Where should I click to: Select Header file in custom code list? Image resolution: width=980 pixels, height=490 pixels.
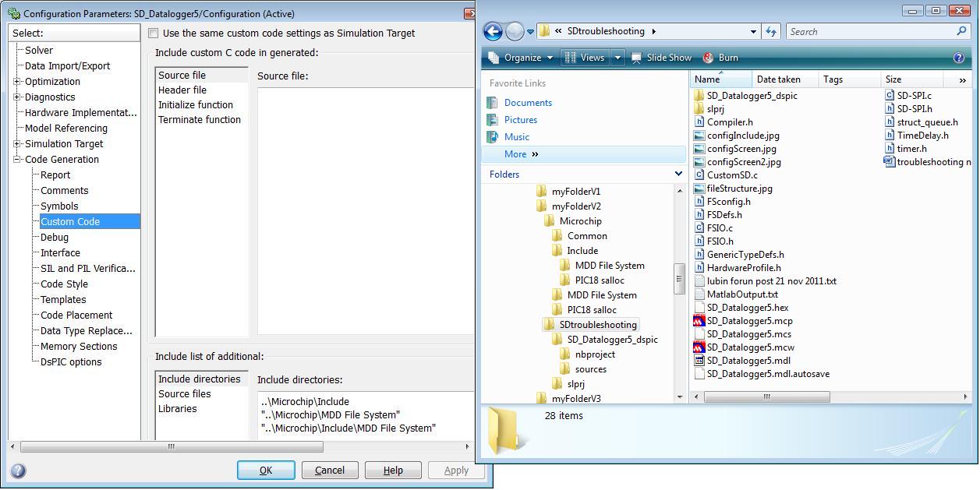point(182,90)
